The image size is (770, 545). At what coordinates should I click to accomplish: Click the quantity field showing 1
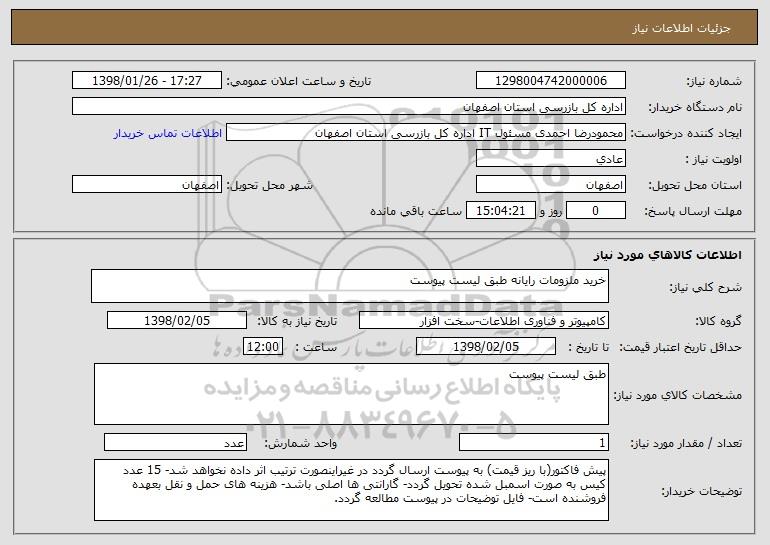534,442
